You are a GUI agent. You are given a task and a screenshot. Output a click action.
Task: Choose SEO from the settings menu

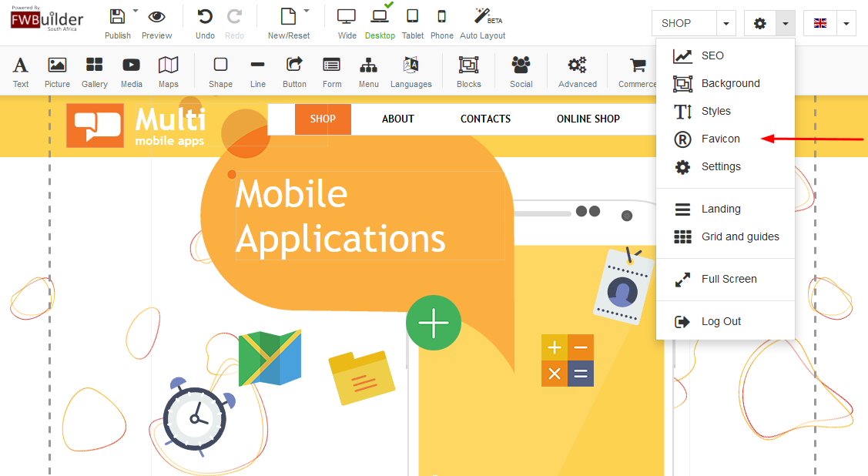tap(726, 55)
